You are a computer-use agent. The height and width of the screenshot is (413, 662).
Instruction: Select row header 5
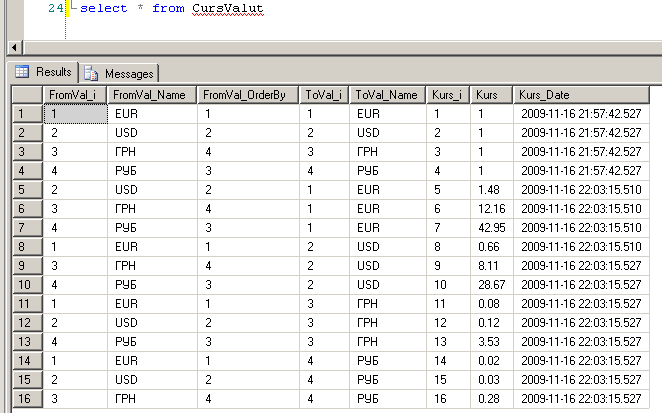[x=27, y=190]
